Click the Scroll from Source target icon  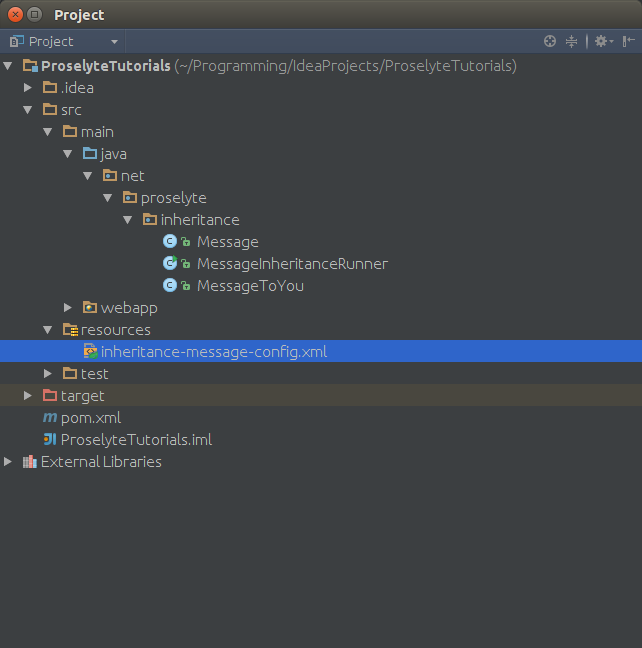click(549, 41)
